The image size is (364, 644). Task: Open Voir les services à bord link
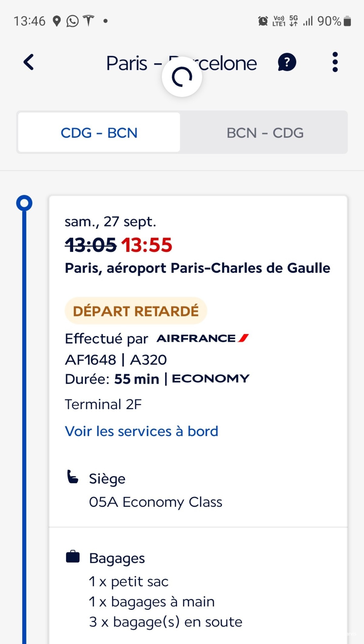tap(142, 431)
